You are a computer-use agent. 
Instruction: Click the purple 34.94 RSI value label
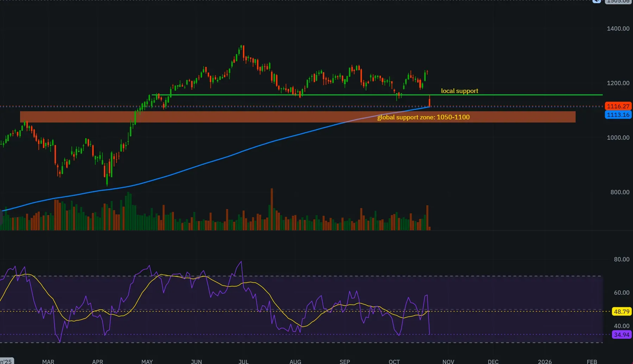pos(621,335)
